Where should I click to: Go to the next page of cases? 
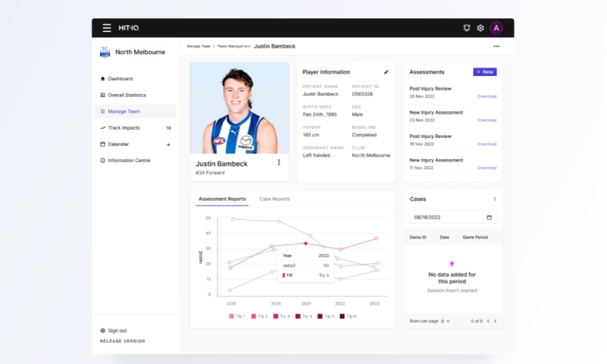click(495, 321)
